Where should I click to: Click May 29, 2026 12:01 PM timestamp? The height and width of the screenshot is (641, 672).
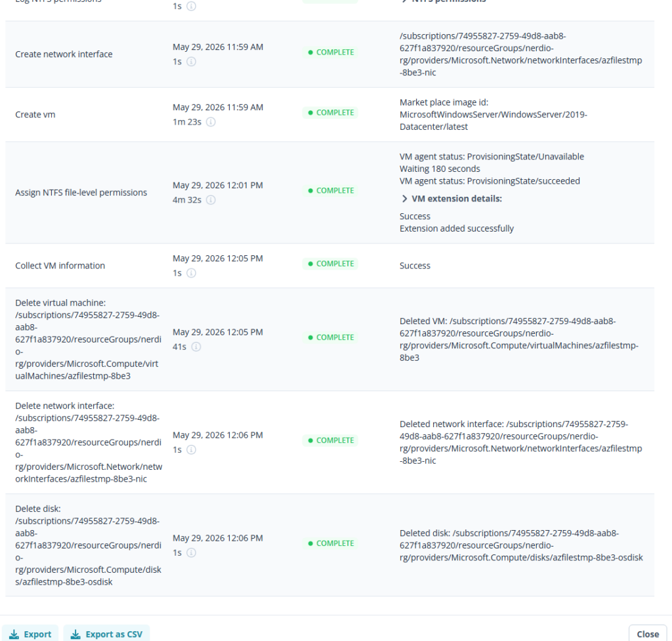[x=218, y=186]
